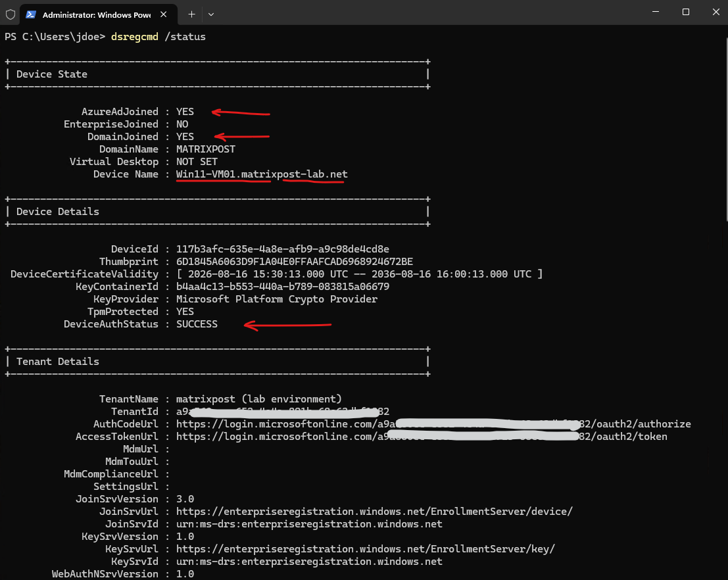Close the Windows Terminal window
The width and height of the screenshot is (728, 580).
coord(716,12)
